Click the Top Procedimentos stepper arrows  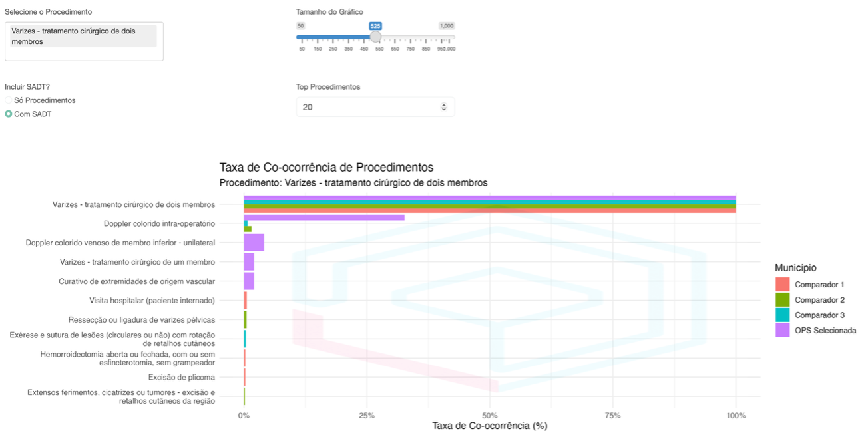click(444, 107)
